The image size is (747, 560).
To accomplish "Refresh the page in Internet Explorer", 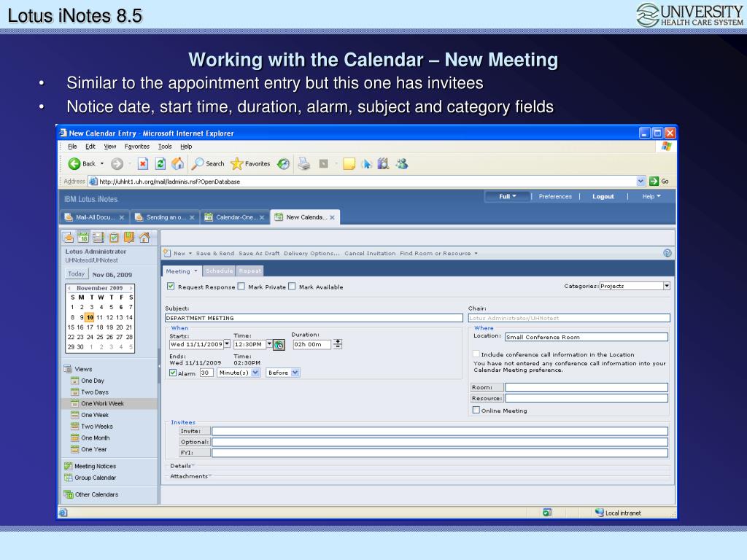I will pyautogui.click(x=160, y=164).
